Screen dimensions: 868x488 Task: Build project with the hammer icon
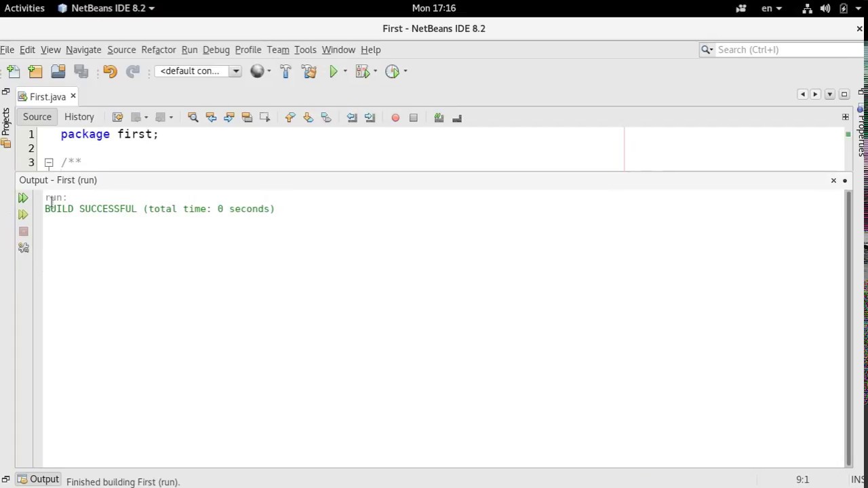coord(285,71)
